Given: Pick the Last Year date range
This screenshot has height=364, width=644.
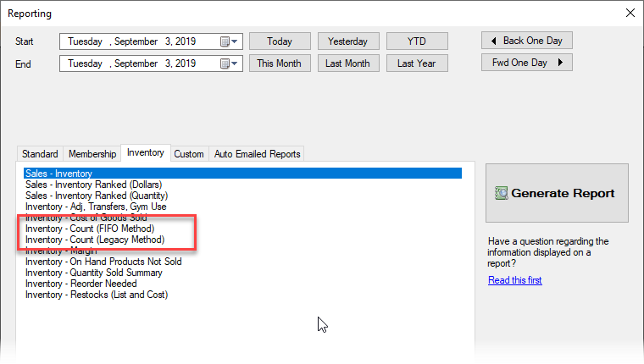Looking at the screenshot, I should point(417,63).
